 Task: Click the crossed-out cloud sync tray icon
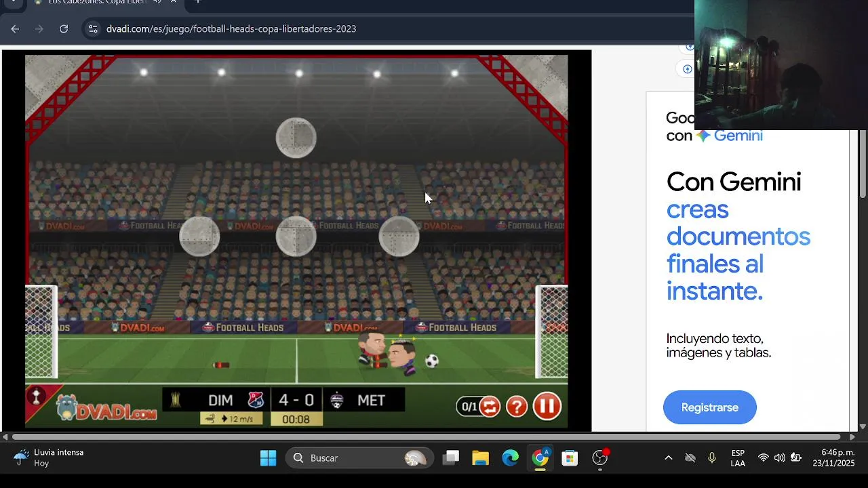pos(690,458)
